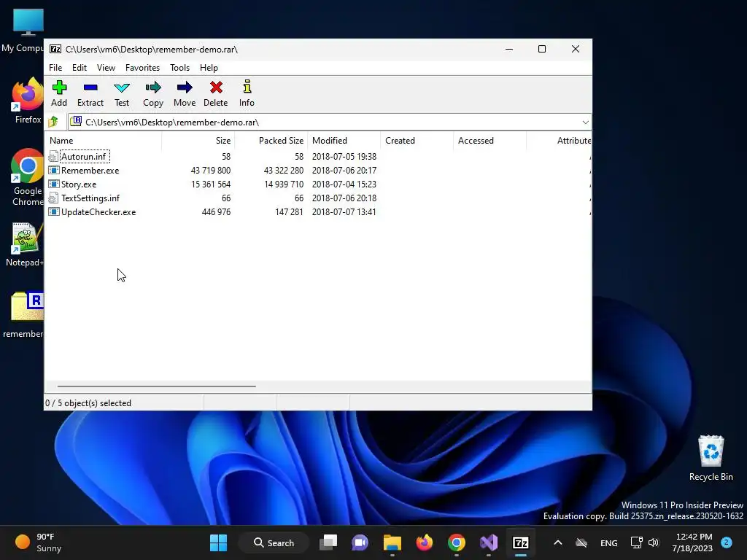Sort files by Modified column
The height and width of the screenshot is (560, 747).
[344, 141]
